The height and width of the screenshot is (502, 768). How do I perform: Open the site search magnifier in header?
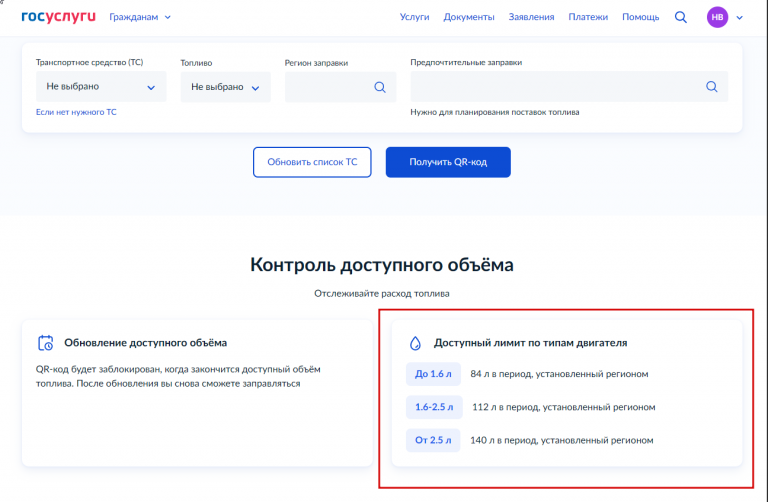pyautogui.click(x=681, y=17)
